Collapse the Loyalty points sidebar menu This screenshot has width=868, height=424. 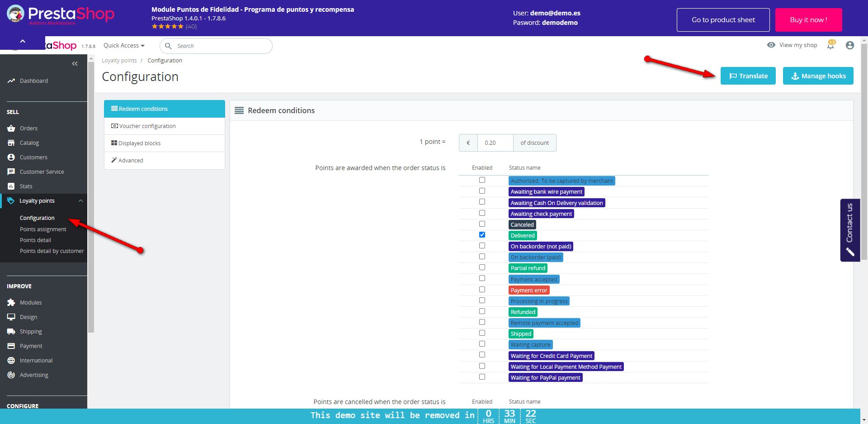tap(80, 201)
